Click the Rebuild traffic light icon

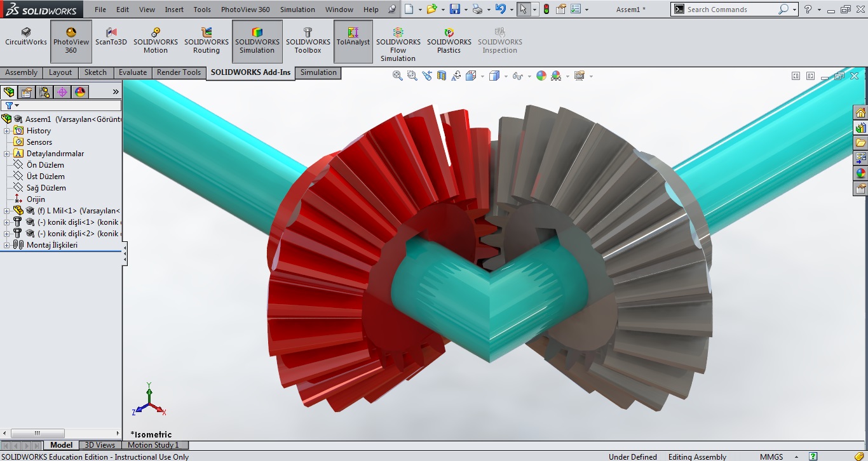tap(546, 9)
